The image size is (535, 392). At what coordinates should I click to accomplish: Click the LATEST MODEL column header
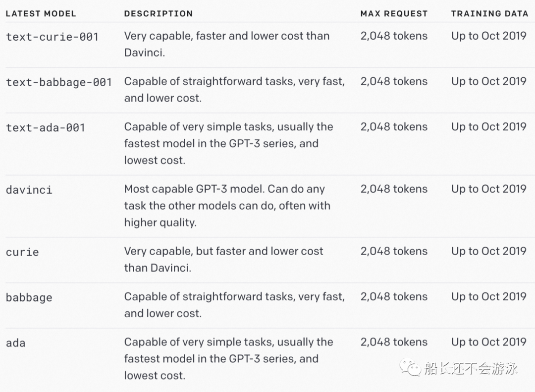tap(41, 14)
